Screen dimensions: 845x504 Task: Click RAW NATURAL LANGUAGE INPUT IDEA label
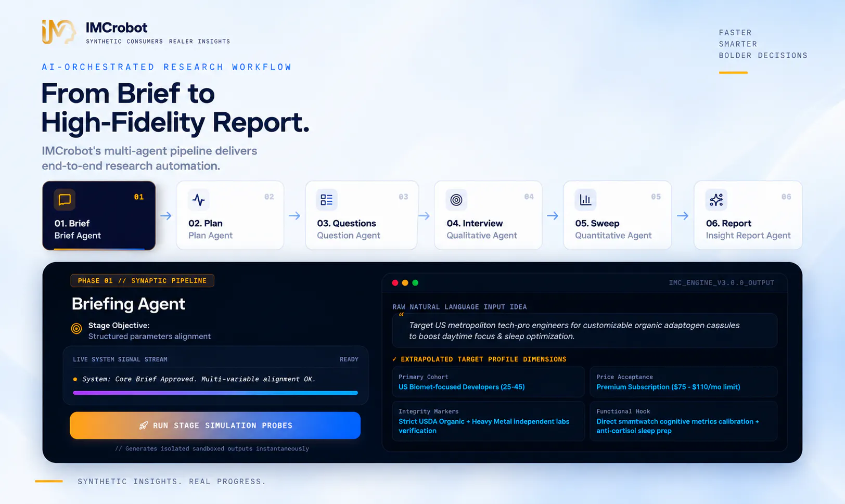click(x=459, y=307)
